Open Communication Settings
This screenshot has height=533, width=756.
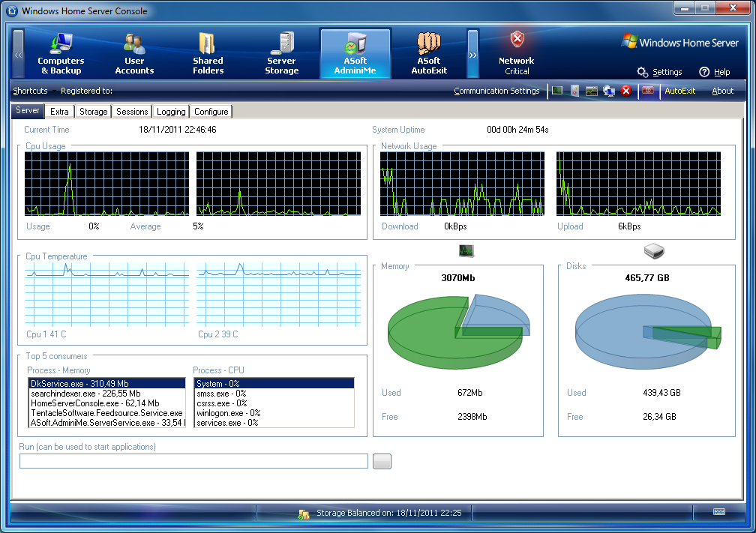[496, 91]
